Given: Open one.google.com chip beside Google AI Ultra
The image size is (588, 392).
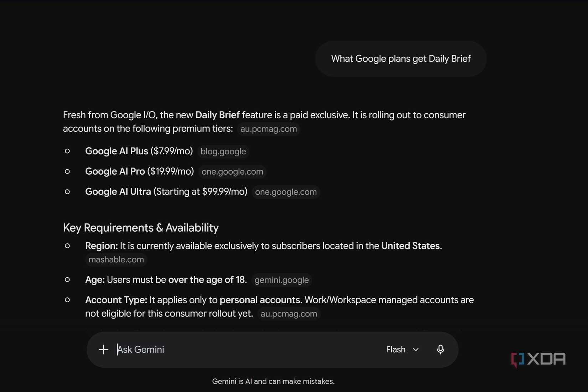Looking at the screenshot, I should (x=286, y=192).
